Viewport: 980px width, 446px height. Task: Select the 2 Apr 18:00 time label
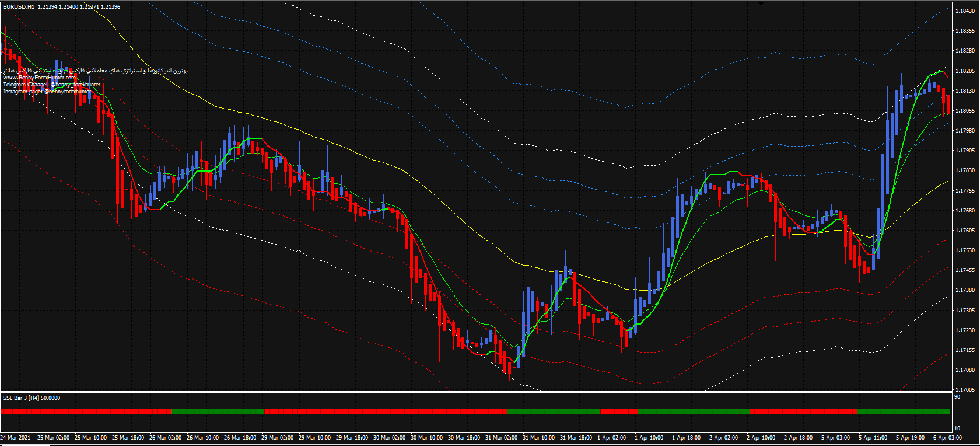799,437
